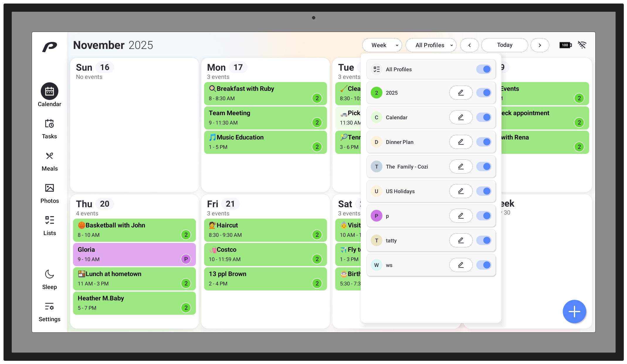Click pencil icon for US Holidays

460,191
